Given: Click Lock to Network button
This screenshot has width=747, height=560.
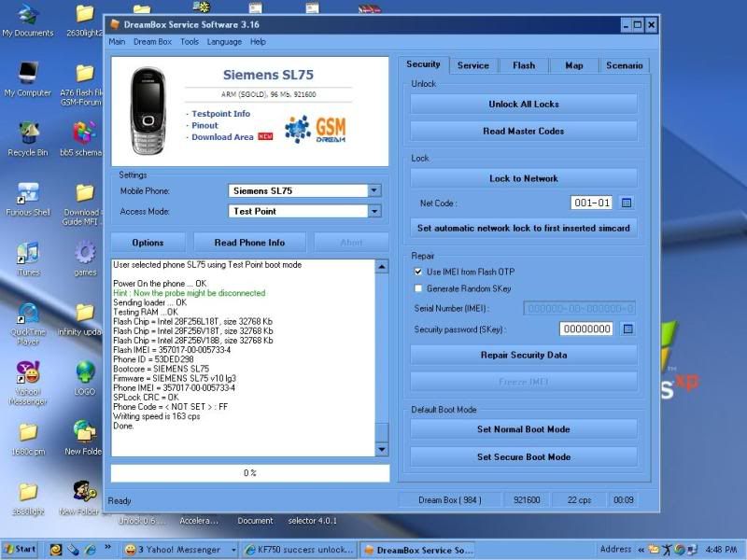Looking at the screenshot, I should (524, 178).
